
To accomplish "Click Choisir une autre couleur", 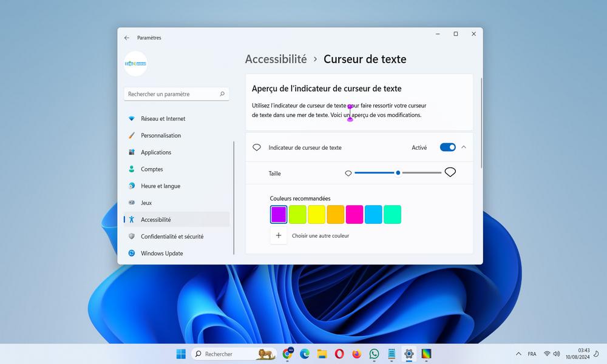I will pos(320,235).
